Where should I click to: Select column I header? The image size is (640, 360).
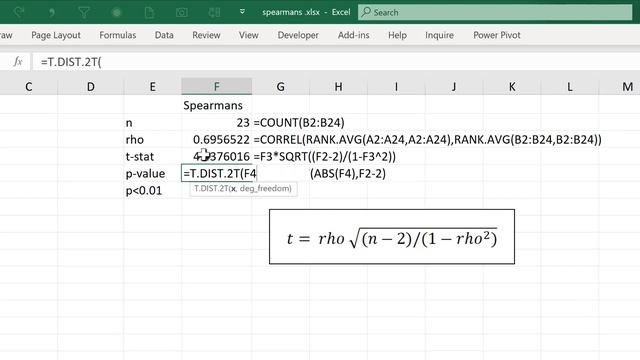point(396,87)
